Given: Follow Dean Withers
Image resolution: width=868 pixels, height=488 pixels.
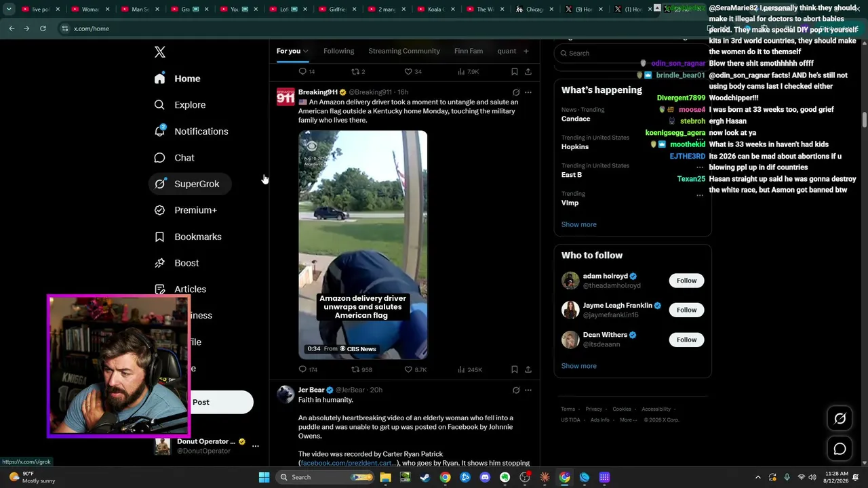Looking at the screenshot, I should (686, 340).
